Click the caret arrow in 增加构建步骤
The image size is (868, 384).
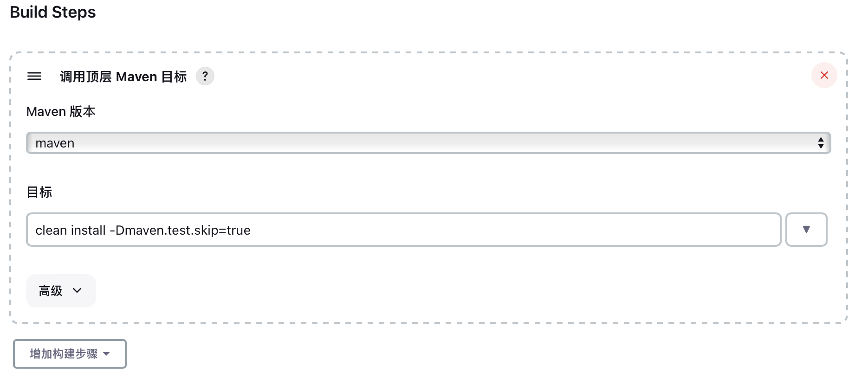pos(106,354)
